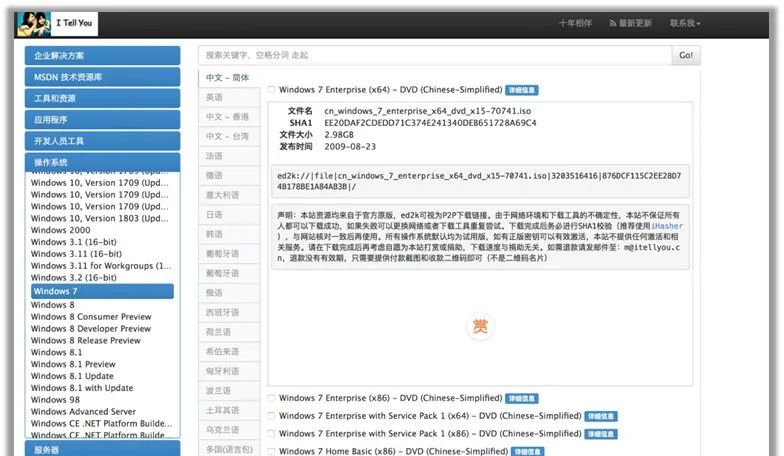Screen dimensions: 784x456
Task: Expand the 服务器 panel
Action: pyautogui.click(x=102, y=449)
